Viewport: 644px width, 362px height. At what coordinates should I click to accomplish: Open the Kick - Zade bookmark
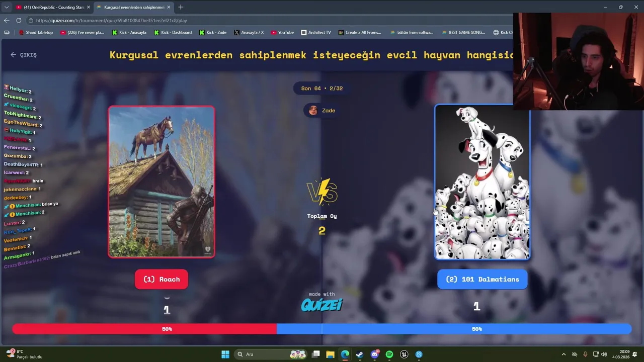pos(213,32)
